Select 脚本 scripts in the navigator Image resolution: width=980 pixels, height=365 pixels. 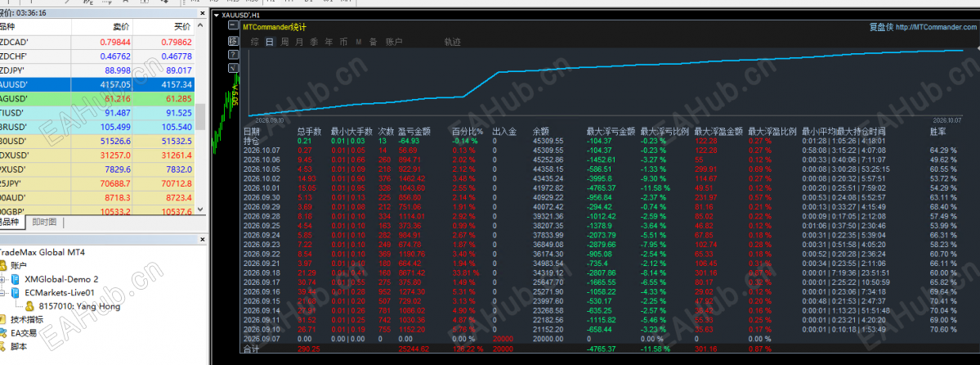click(19, 346)
